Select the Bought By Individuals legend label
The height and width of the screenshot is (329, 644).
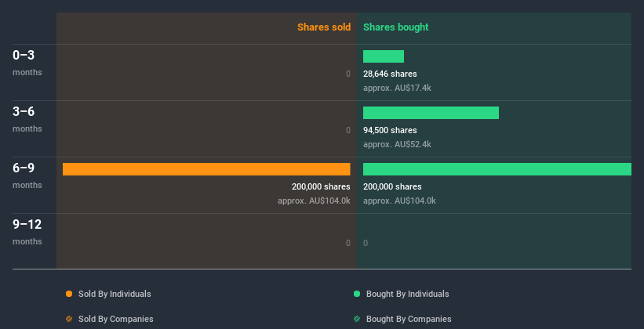(x=407, y=294)
